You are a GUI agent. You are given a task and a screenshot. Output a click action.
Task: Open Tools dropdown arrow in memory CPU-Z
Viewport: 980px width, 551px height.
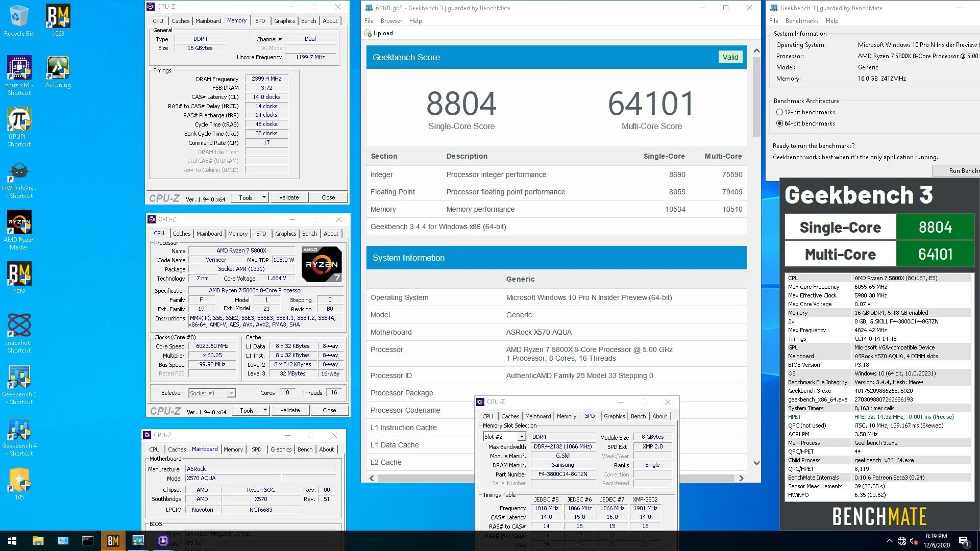click(264, 197)
